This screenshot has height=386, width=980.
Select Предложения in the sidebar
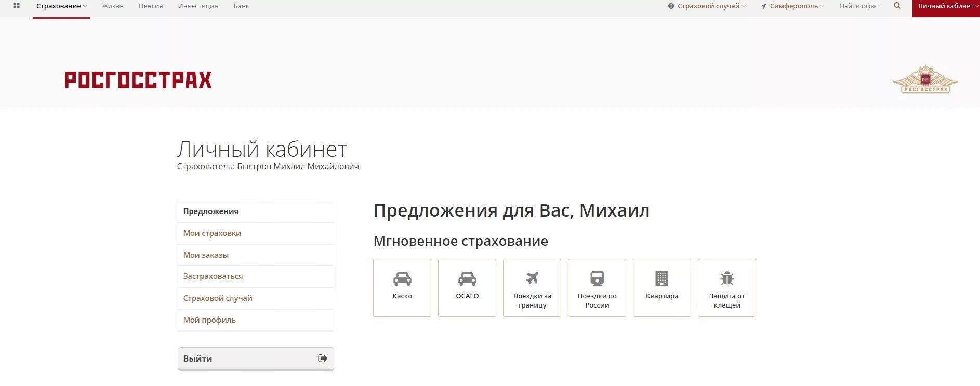click(x=256, y=211)
